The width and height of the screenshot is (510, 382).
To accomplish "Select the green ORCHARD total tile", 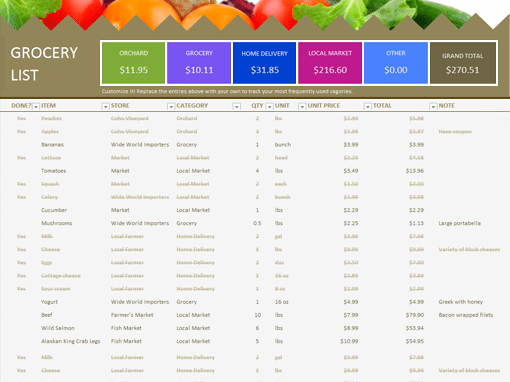I will coord(133,63).
